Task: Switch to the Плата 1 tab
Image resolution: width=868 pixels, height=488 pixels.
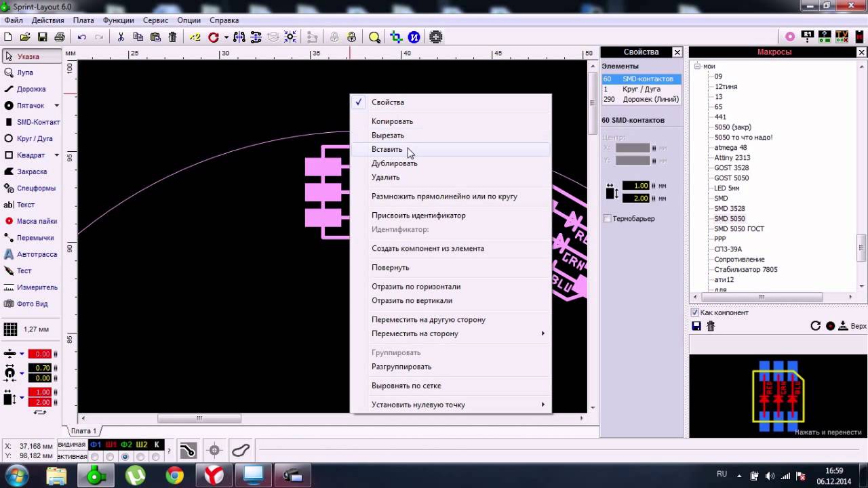Action: [84, 431]
